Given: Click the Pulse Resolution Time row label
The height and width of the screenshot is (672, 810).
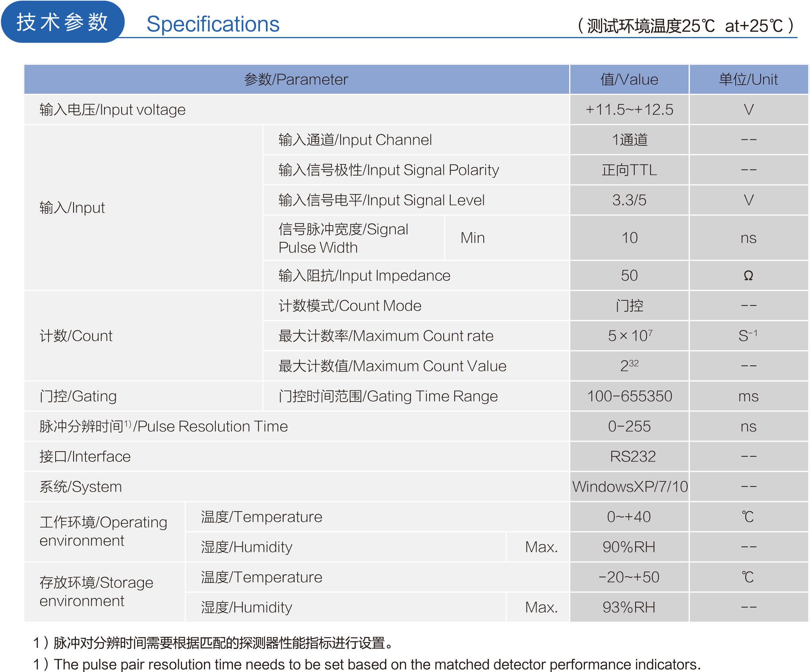Looking at the screenshot, I should point(163,426).
